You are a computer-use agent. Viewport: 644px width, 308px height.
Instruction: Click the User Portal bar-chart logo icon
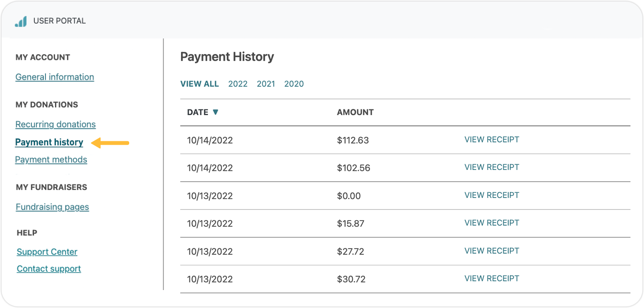21,22
